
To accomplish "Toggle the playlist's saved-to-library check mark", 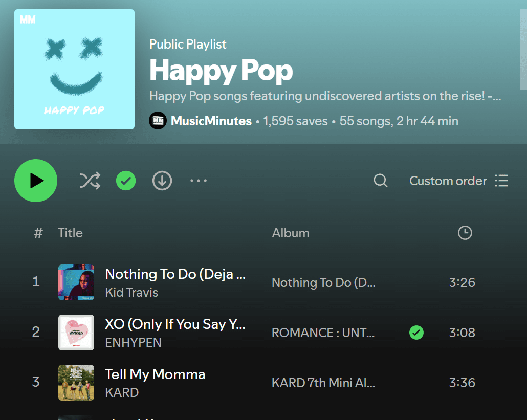I will (125, 181).
